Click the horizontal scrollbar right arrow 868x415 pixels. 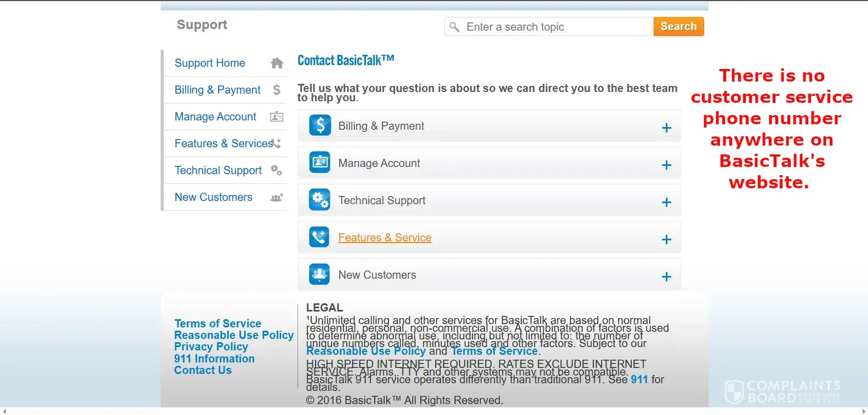pos(864,411)
